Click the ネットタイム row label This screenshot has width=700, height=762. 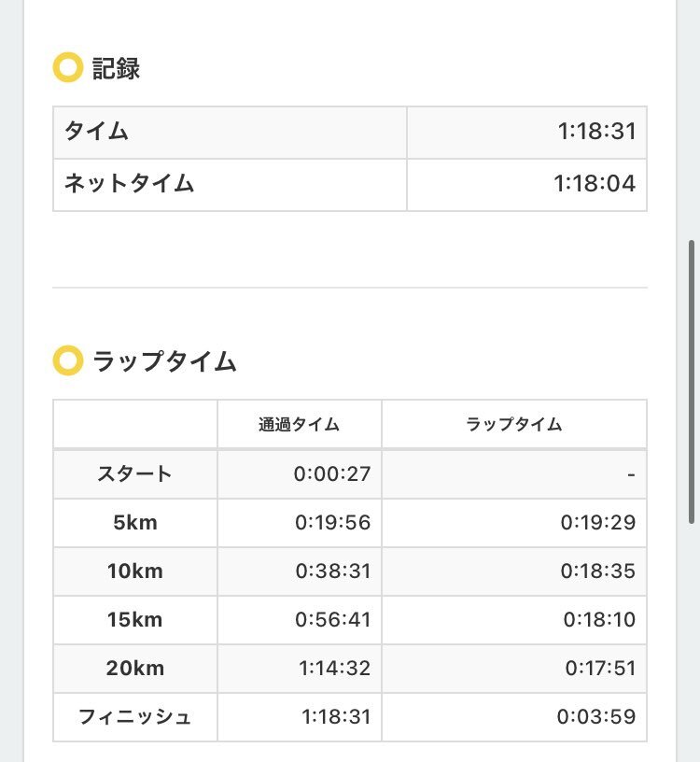[x=129, y=184]
